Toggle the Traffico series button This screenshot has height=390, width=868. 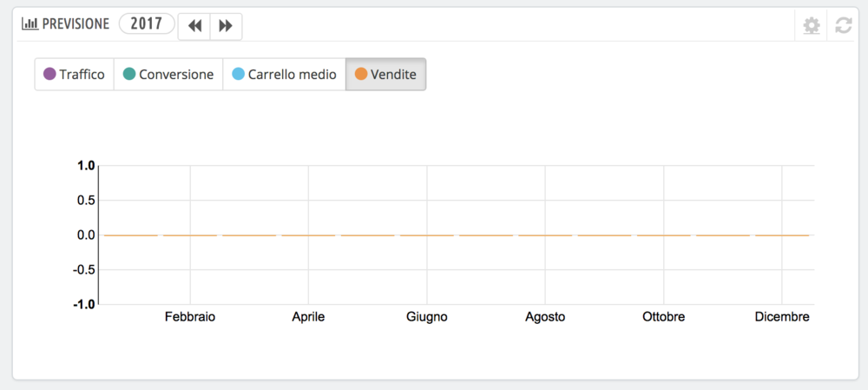pyautogui.click(x=74, y=75)
